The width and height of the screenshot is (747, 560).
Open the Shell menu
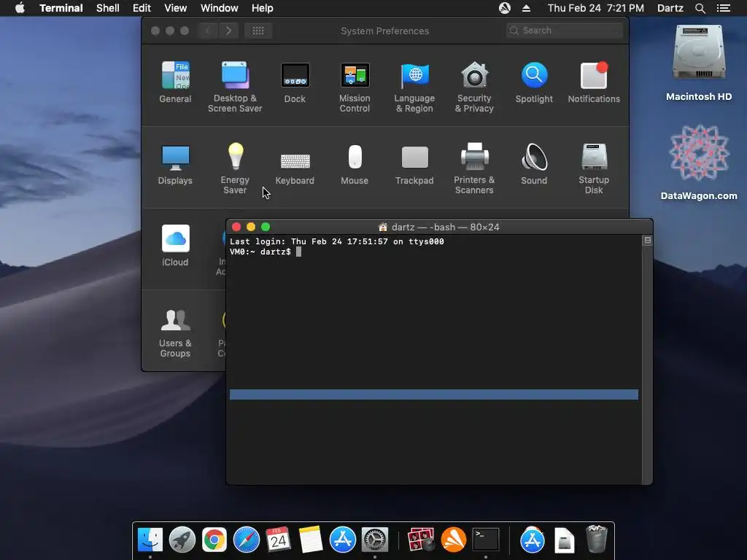[x=108, y=8]
